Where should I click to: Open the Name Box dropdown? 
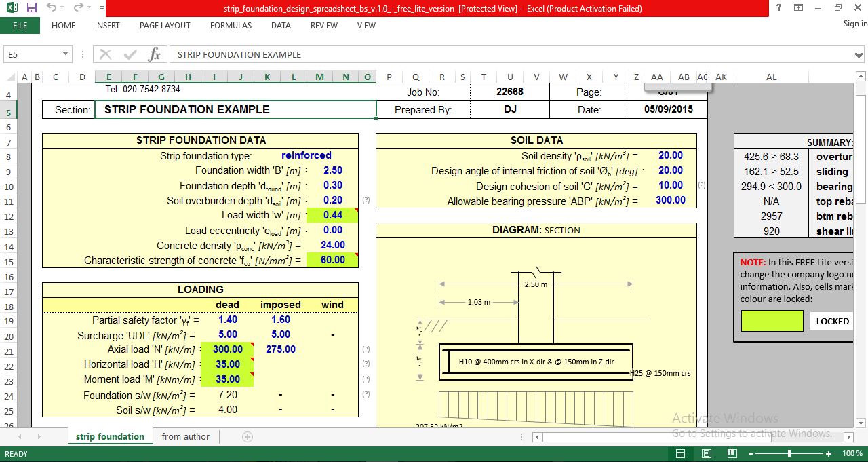click(66, 53)
